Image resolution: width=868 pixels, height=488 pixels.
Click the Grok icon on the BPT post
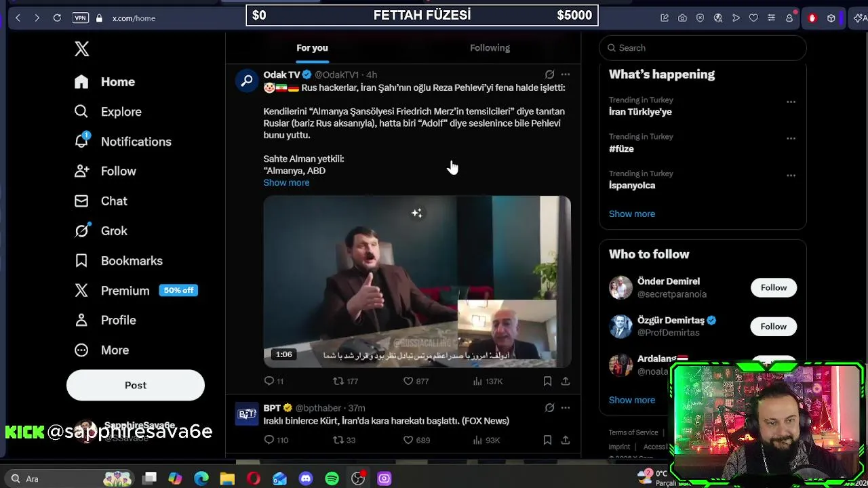[549, 408]
